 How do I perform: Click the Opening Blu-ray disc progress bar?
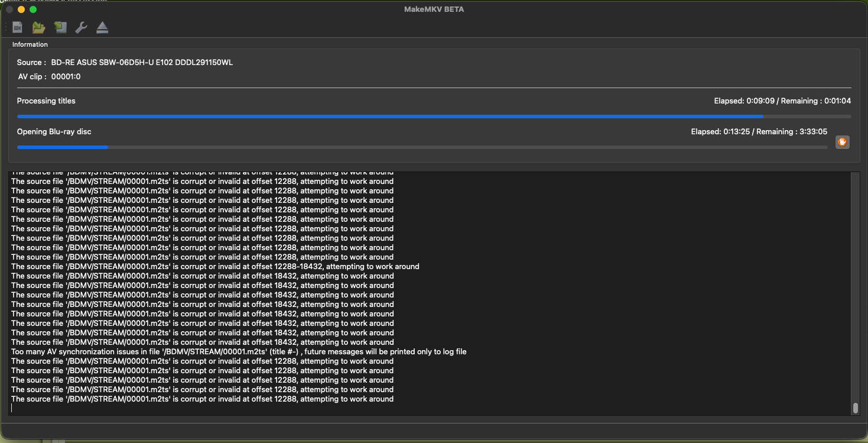(x=422, y=147)
